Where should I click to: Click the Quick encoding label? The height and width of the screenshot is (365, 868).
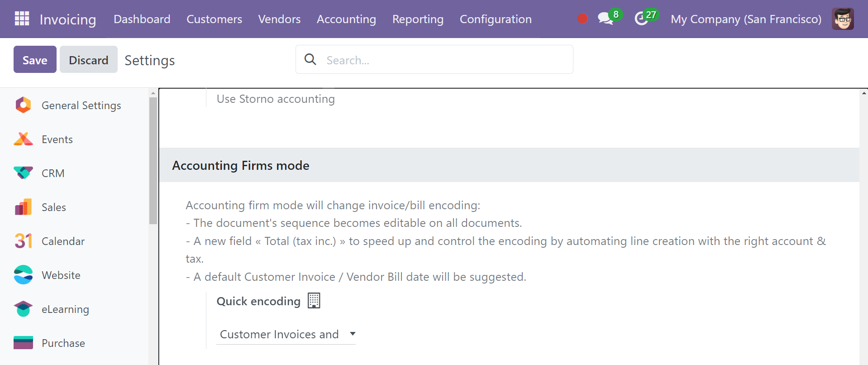coord(258,301)
